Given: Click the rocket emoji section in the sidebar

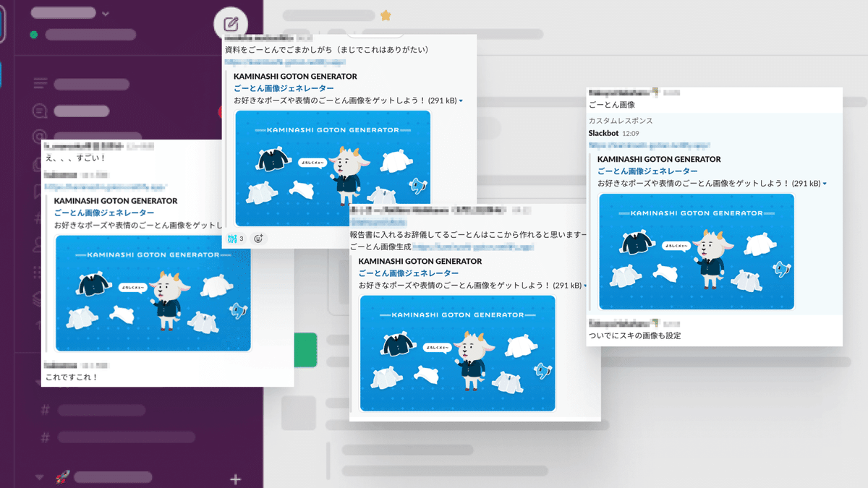Looking at the screenshot, I should pos(62,477).
